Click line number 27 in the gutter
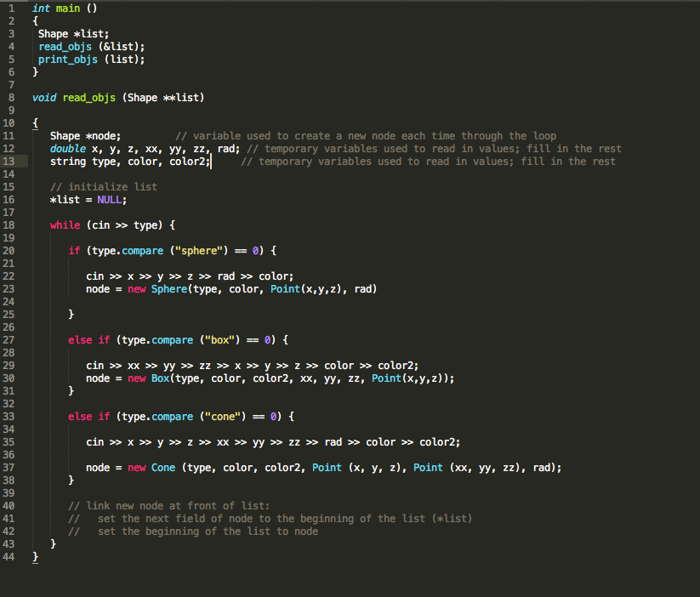This screenshot has height=597, width=700. (9, 340)
